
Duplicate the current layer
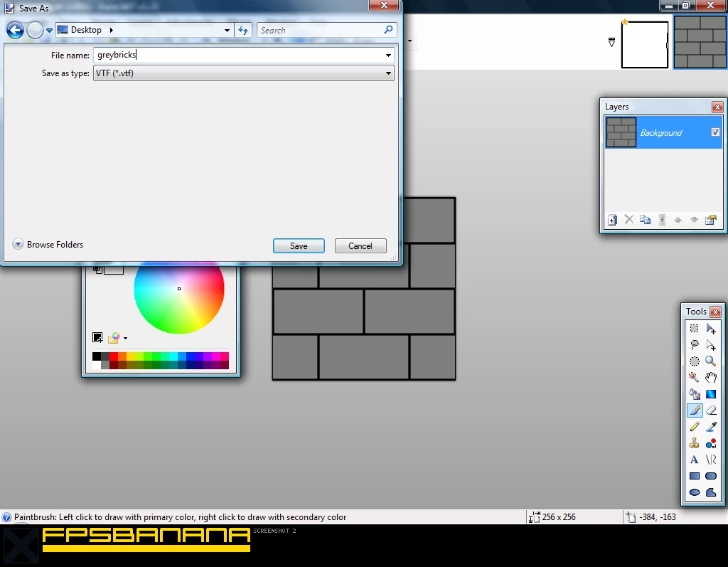646,220
